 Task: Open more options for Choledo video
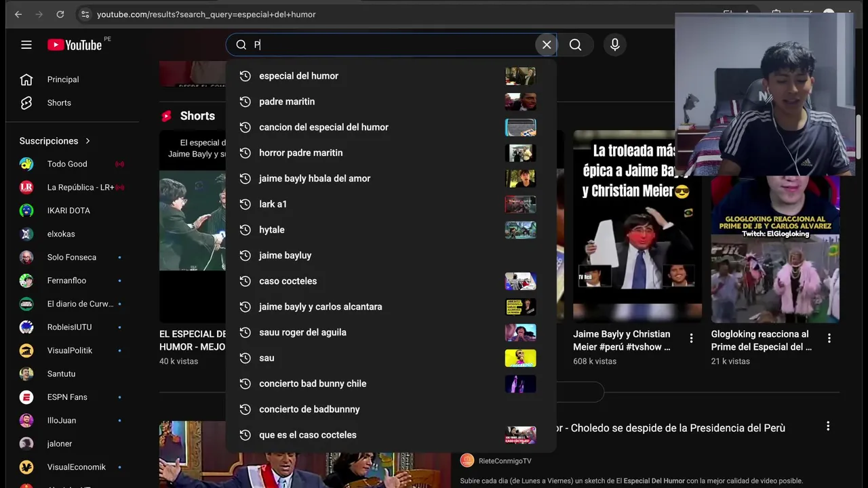click(x=828, y=426)
